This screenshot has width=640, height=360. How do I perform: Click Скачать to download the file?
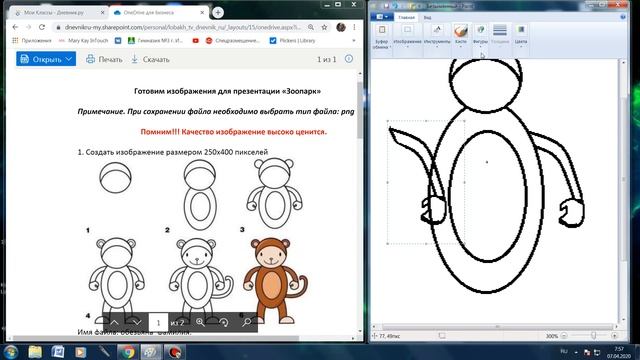150,59
